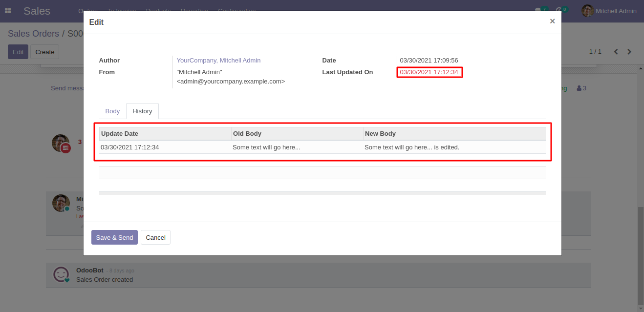Open the YourCompany, Mitchell Admin author link
This screenshot has width=644, height=312.
(x=218, y=61)
